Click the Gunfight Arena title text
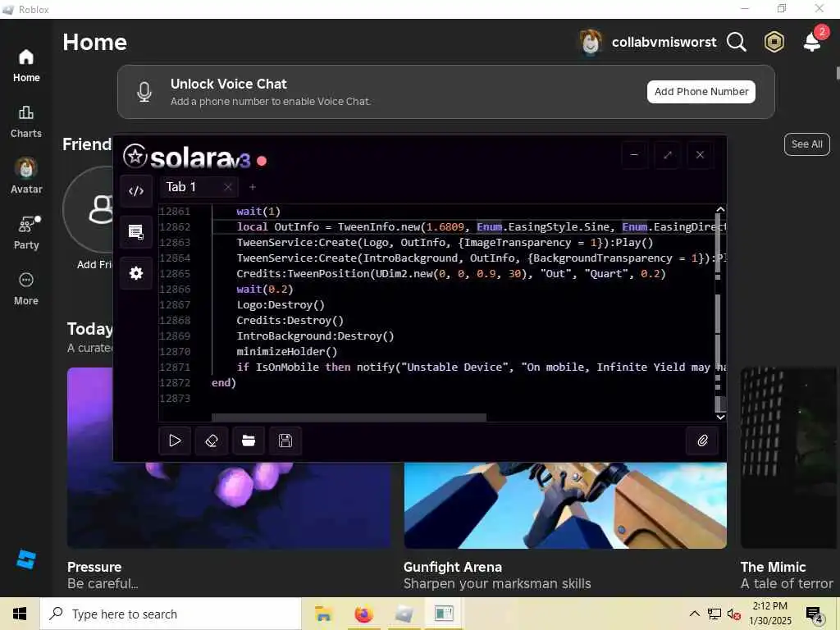 (453, 567)
